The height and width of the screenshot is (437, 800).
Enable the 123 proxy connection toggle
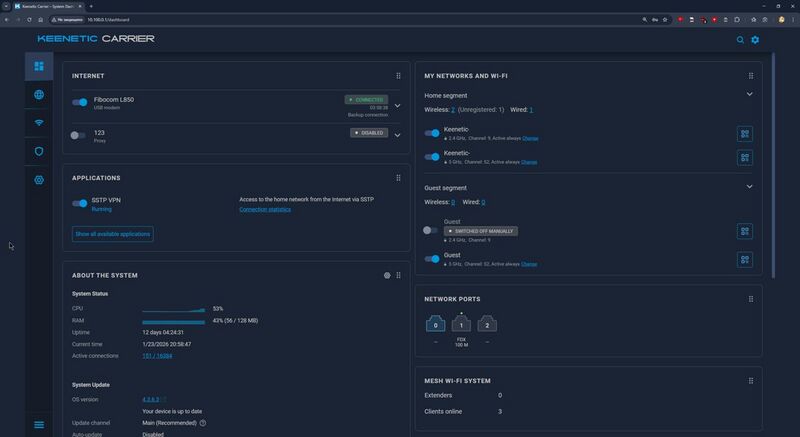pyautogui.click(x=78, y=135)
